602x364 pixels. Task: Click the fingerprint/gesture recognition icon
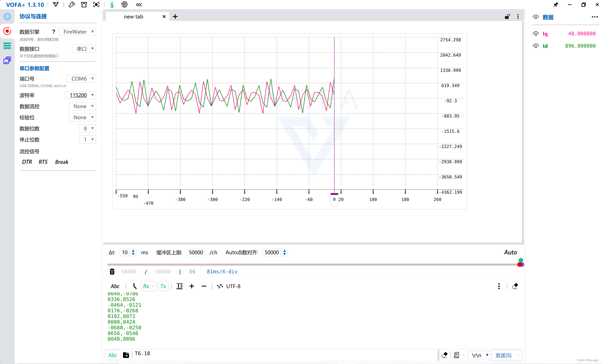pyautogui.click(x=125, y=5)
